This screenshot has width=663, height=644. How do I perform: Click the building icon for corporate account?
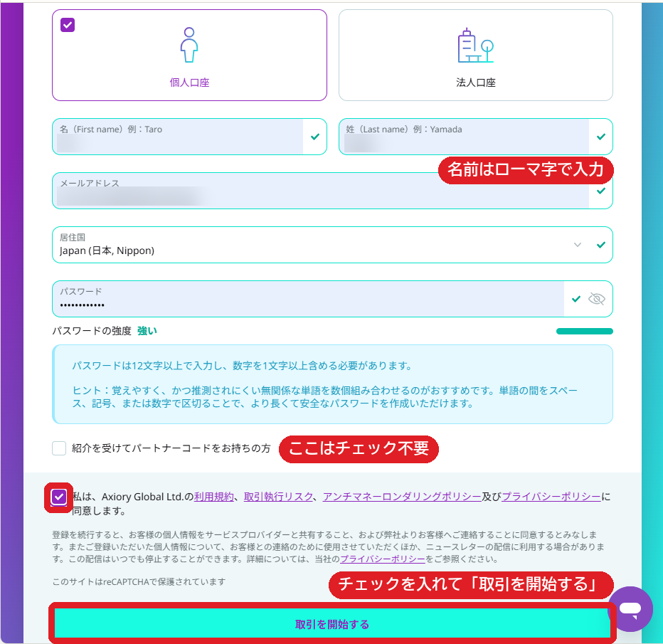476,46
